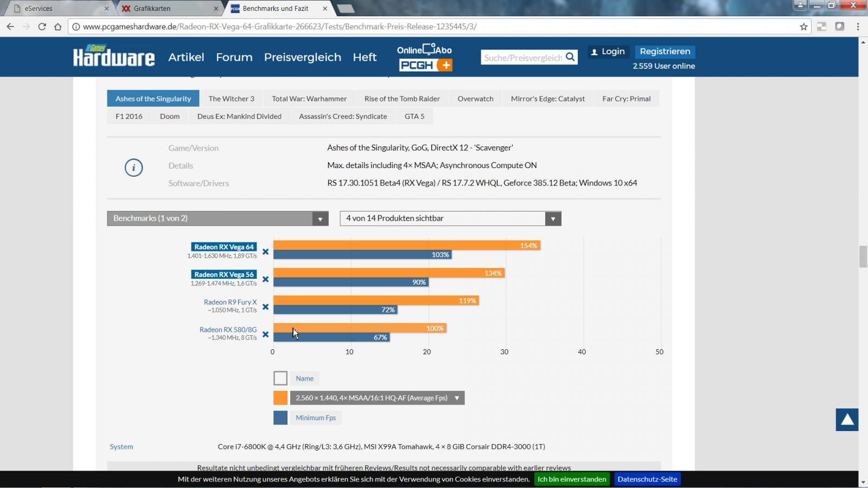The height and width of the screenshot is (488, 868).
Task: Open a new browser tab
Action: 346,8
